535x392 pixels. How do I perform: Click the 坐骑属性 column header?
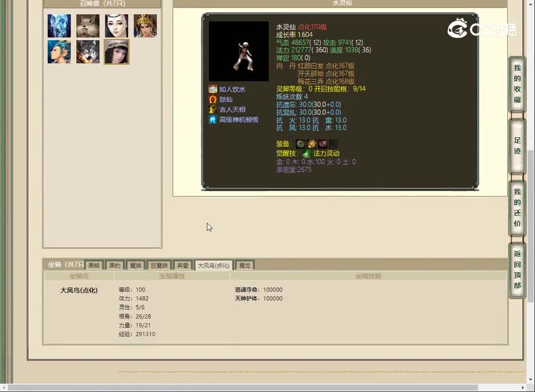tap(172, 276)
